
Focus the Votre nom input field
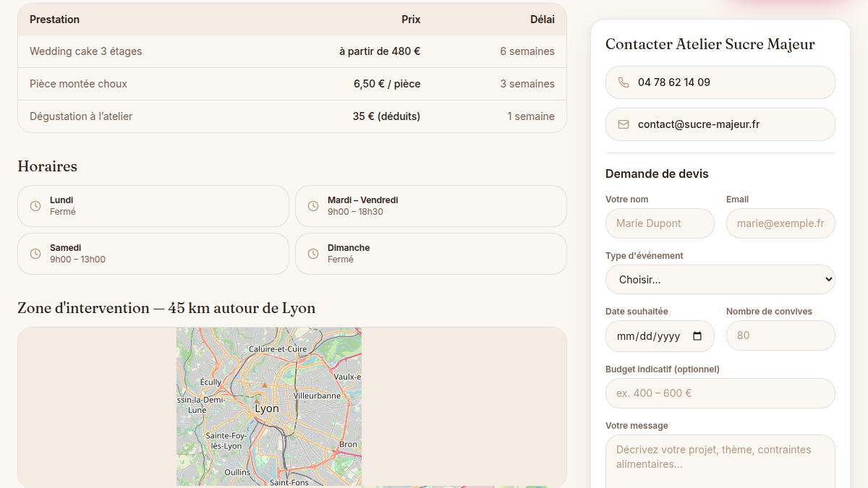[660, 223]
